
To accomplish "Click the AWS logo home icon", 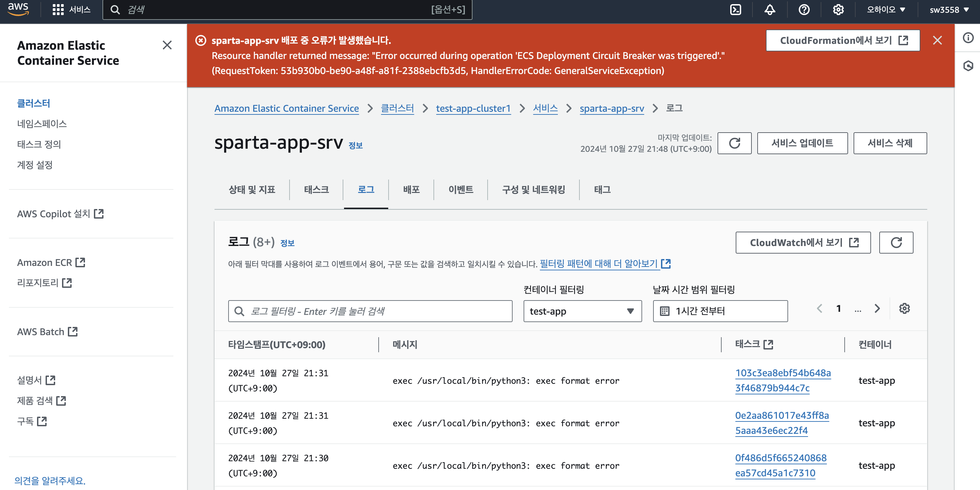I will click(18, 9).
